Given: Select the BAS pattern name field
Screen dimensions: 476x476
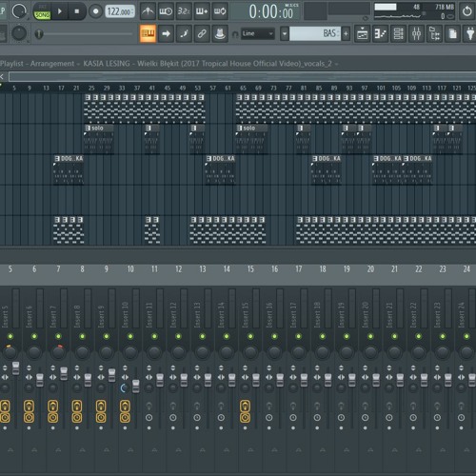Looking at the screenshot, I should 315,33.
